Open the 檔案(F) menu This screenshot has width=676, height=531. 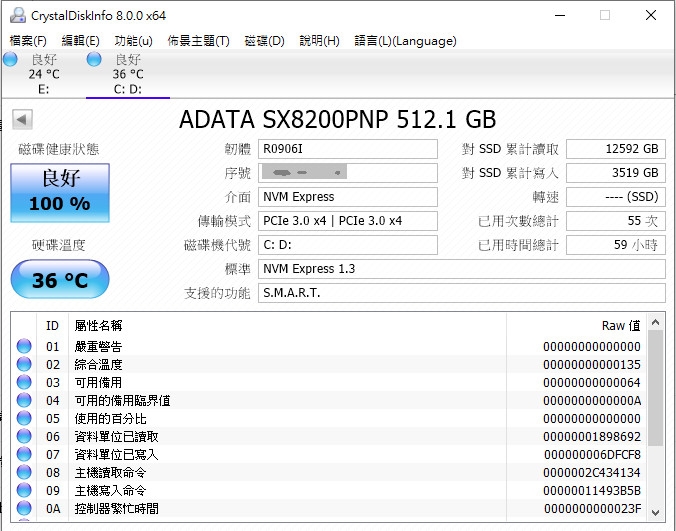28,41
